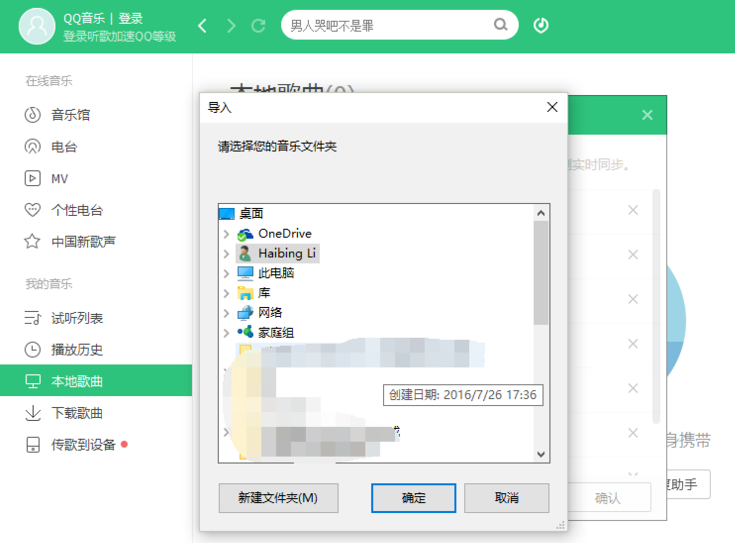This screenshot has width=735, height=543.
Task: Click the 此电脑 computer icon
Action: pos(245,273)
